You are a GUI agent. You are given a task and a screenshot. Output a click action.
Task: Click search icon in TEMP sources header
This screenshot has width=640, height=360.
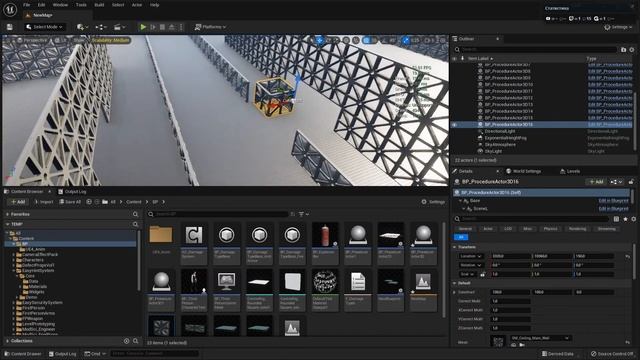point(136,224)
